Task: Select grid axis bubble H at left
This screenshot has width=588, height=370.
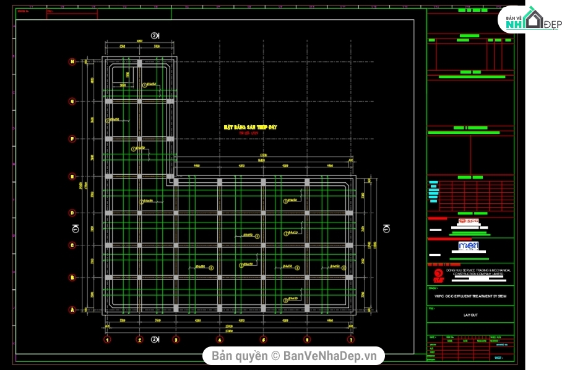Action: pos(72,61)
